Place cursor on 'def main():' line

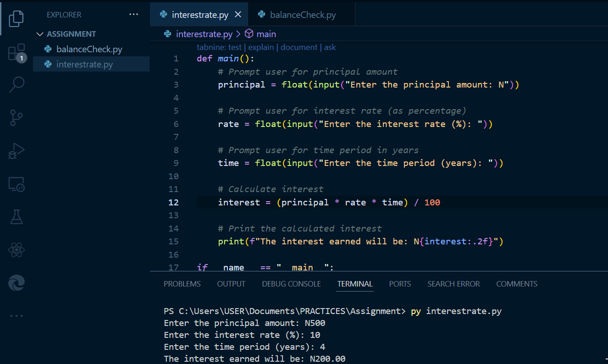(x=226, y=59)
